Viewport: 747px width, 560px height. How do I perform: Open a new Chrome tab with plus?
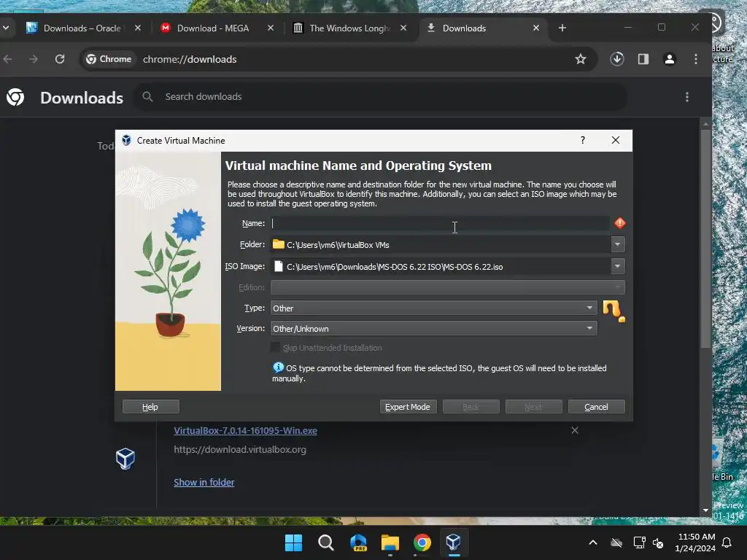coord(562,28)
